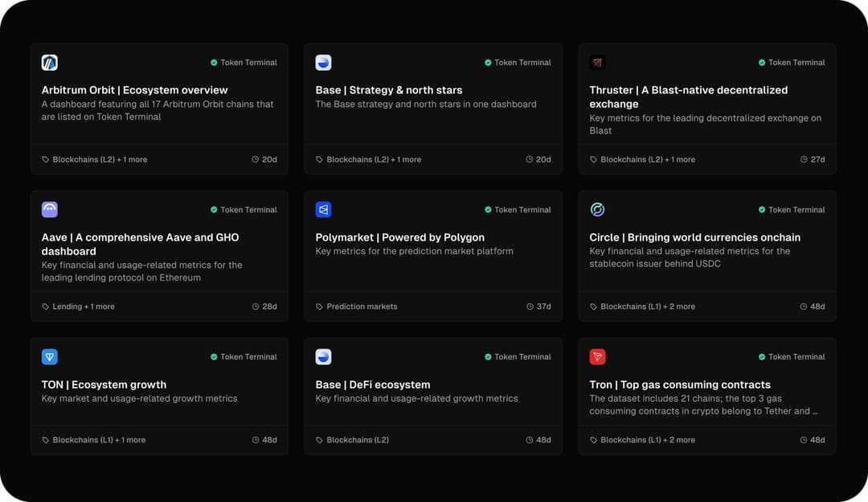
Task: Select Blockchains (L1) + 2 more on Circle card
Action: pyautogui.click(x=648, y=307)
